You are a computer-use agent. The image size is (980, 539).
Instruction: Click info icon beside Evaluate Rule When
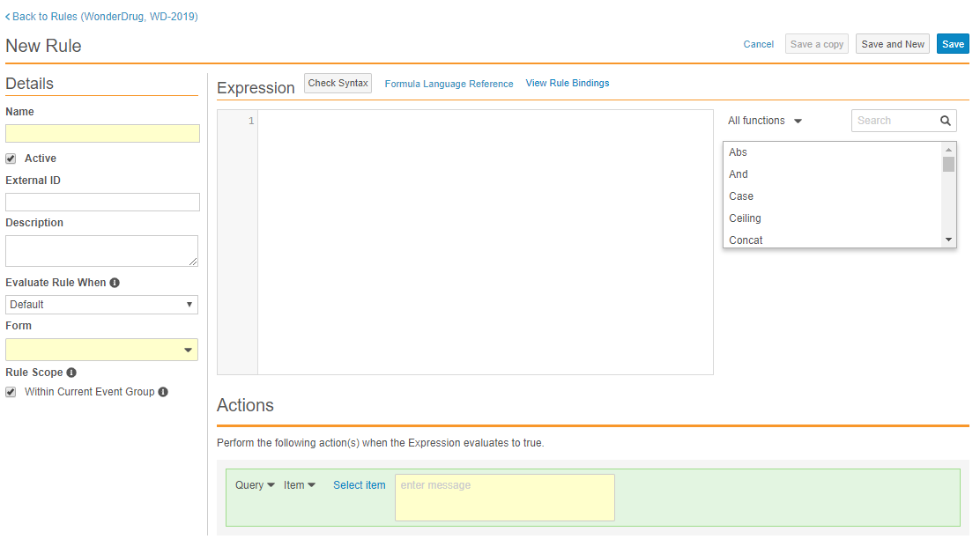click(x=115, y=284)
